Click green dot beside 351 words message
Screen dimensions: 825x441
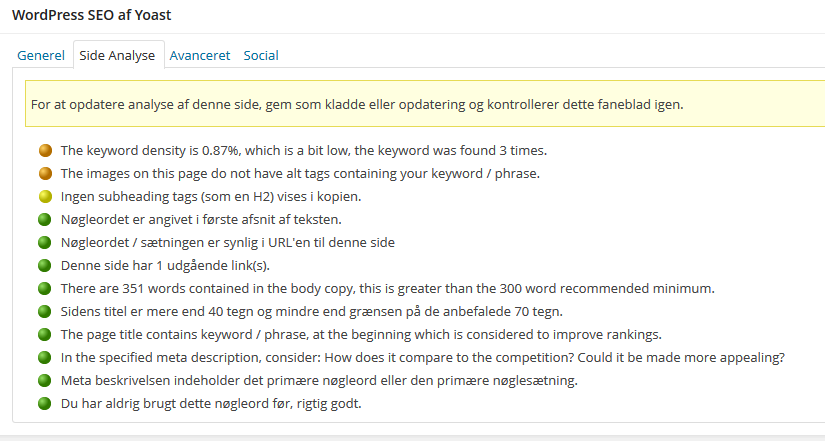[x=45, y=288]
